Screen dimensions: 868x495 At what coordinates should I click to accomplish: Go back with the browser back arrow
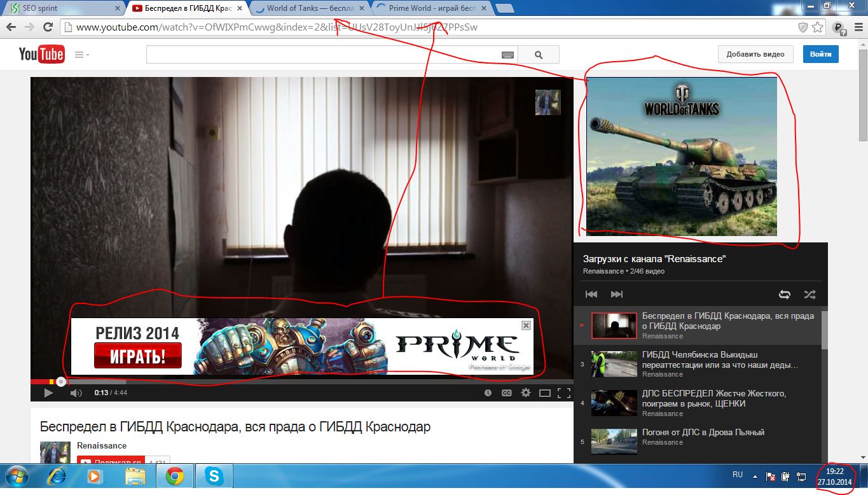[11, 27]
